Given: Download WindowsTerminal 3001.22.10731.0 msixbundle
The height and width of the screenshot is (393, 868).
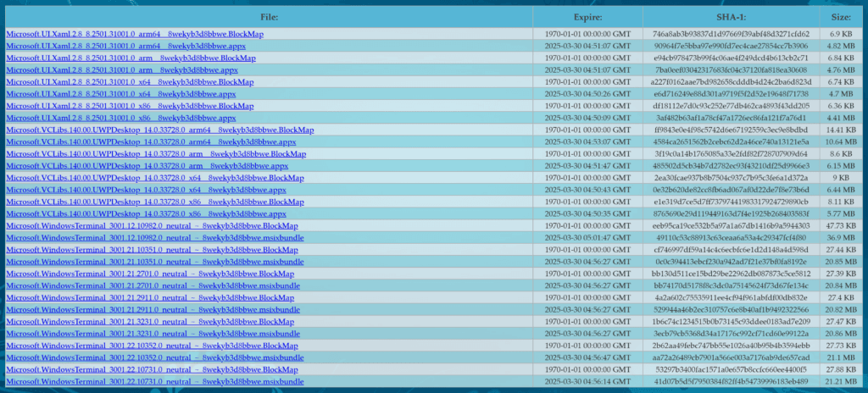Looking at the screenshot, I should coord(153,382).
